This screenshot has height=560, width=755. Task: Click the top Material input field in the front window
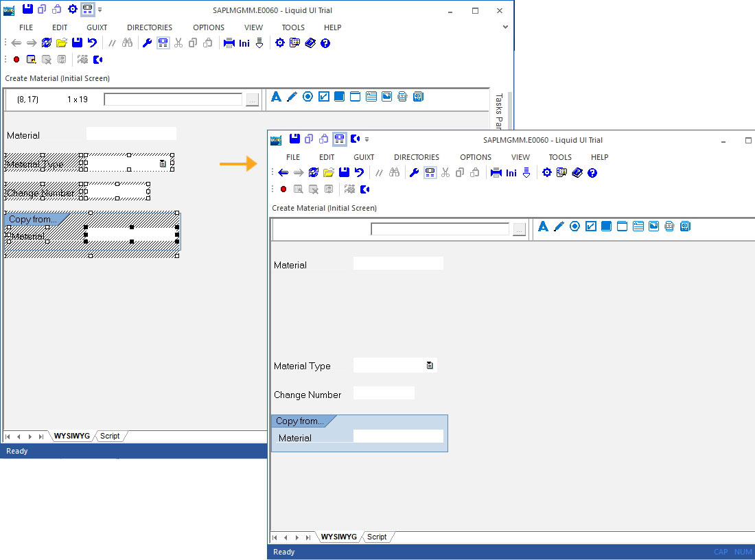pos(398,264)
